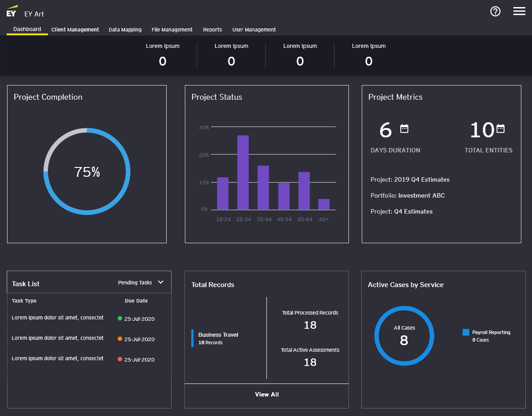This screenshot has height=416, width=532.
Task: Select the Reports tab
Action: [212, 30]
